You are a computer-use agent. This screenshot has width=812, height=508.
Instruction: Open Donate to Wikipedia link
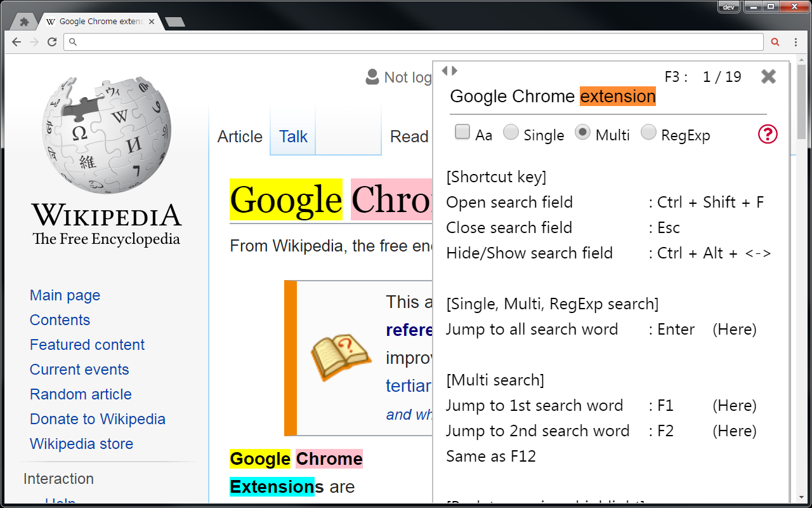pos(98,419)
